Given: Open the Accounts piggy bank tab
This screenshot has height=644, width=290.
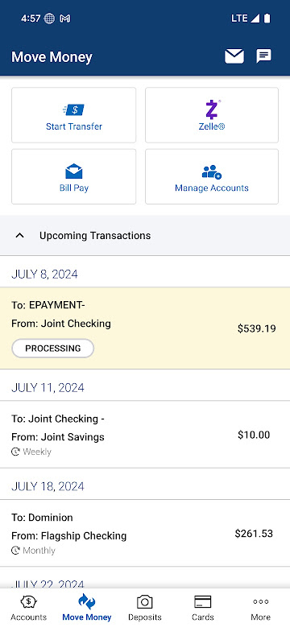Looking at the screenshot, I should [x=29, y=609].
